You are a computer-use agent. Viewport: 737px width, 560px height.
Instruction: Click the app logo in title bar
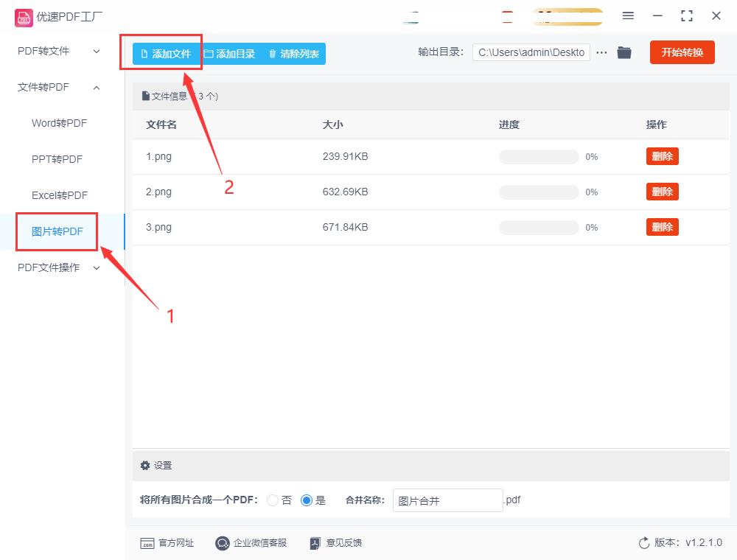[x=24, y=15]
